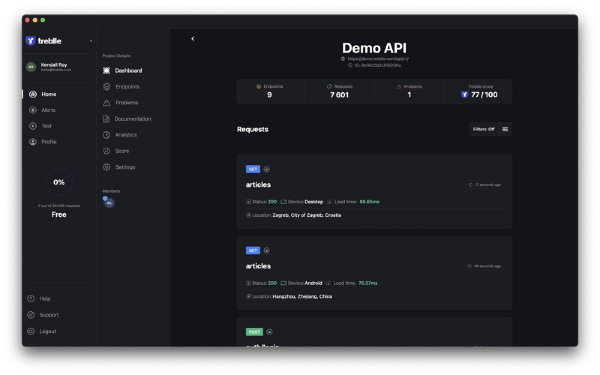Open filter options sliders icon
600x375 pixels.
tap(505, 129)
